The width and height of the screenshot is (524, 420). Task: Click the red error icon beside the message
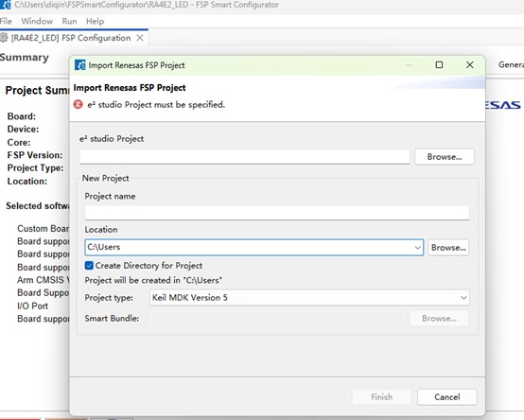click(x=78, y=105)
